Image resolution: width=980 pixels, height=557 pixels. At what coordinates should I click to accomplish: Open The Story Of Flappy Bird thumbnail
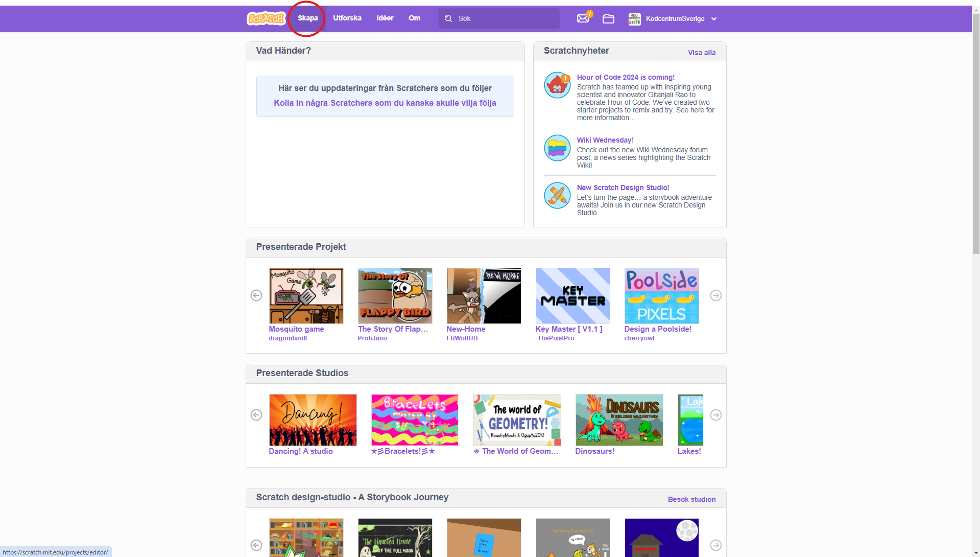click(x=395, y=296)
